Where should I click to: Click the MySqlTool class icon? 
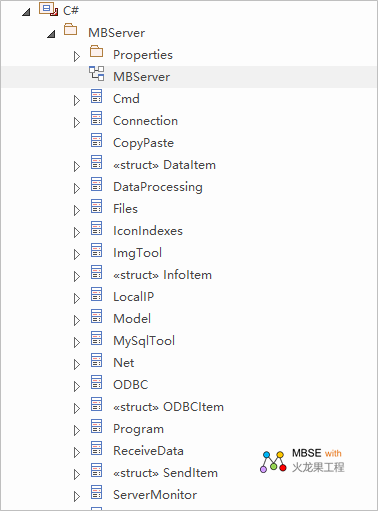96,338
